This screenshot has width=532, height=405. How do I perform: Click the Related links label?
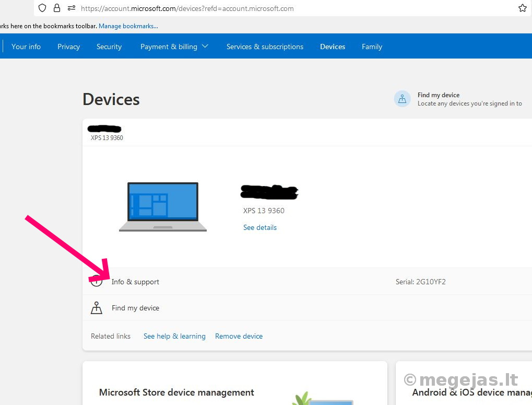(x=111, y=336)
